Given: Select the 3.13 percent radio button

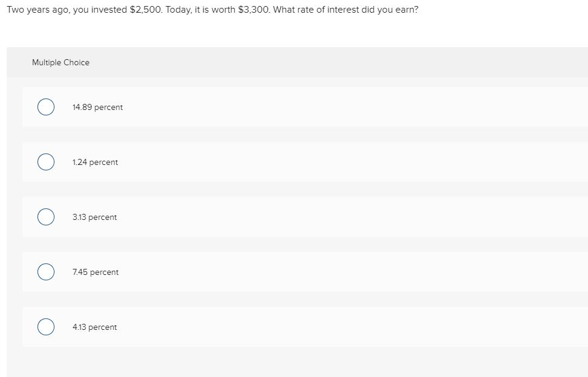Looking at the screenshot, I should coord(46,217).
